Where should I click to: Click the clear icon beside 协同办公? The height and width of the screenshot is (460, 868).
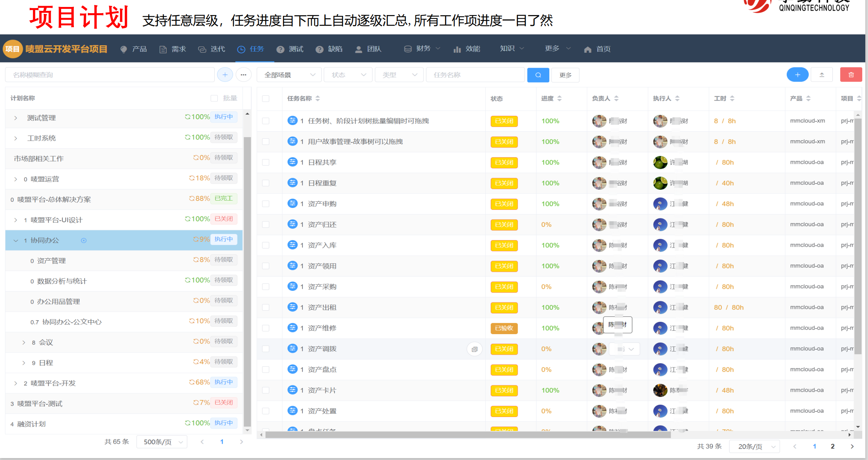click(x=84, y=240)
